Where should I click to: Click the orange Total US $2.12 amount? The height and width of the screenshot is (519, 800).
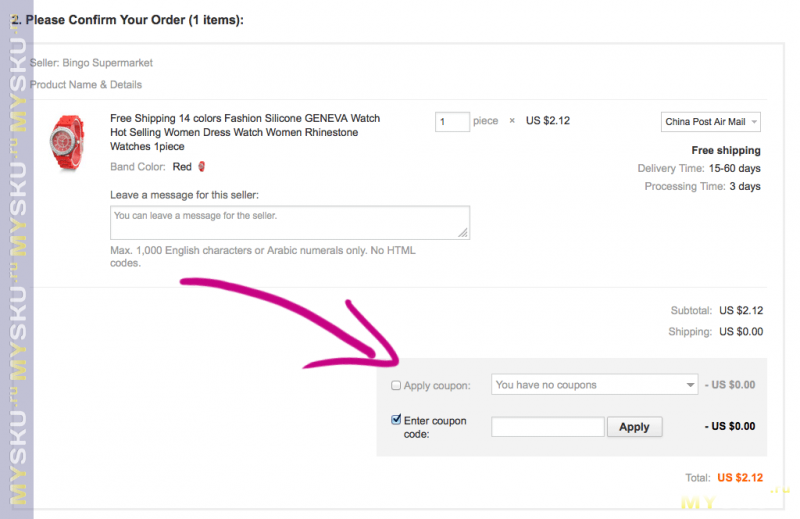[x=740, y=478]
